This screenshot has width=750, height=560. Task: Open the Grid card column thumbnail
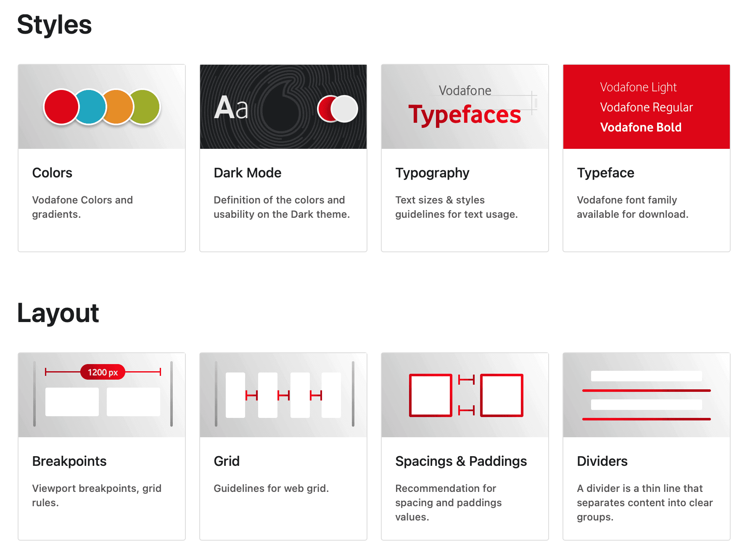tap(283, 395)
